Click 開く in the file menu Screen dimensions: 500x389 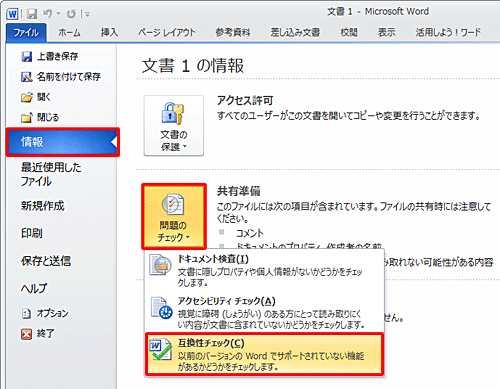pos(44,97)
